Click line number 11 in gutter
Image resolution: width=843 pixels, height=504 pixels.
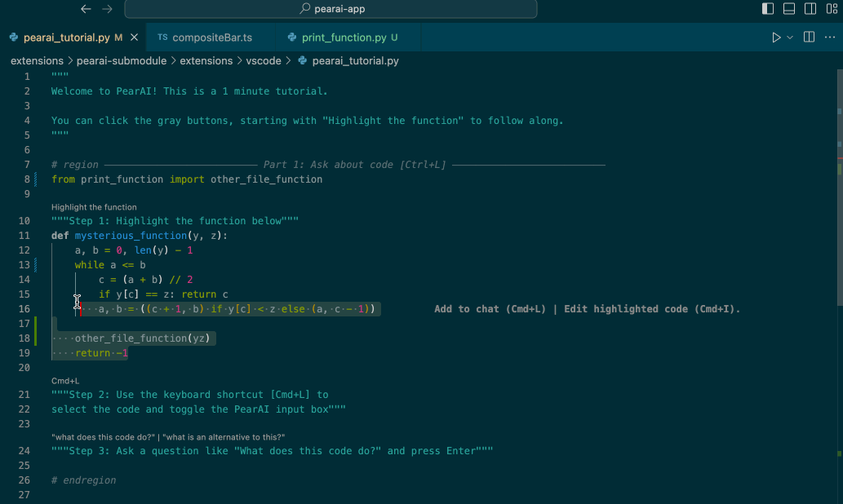tap(24, 236)
